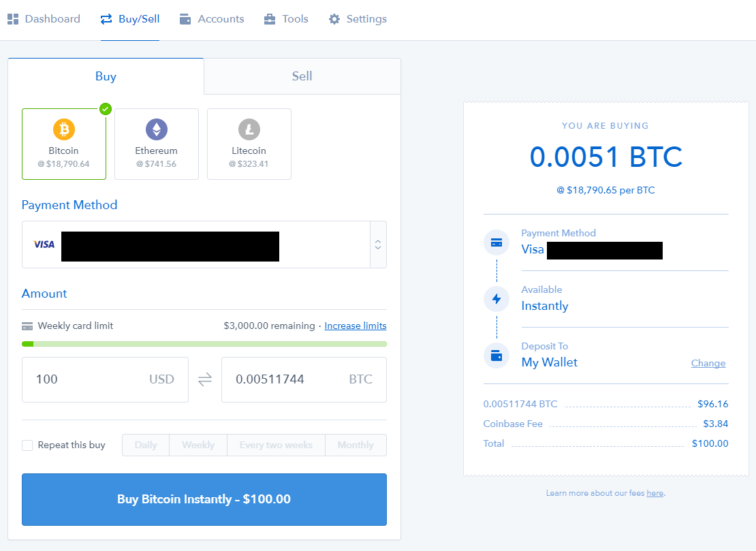Select the Ethereum currency icon
The image size is (756, 551).
click(x=157, y=129)
